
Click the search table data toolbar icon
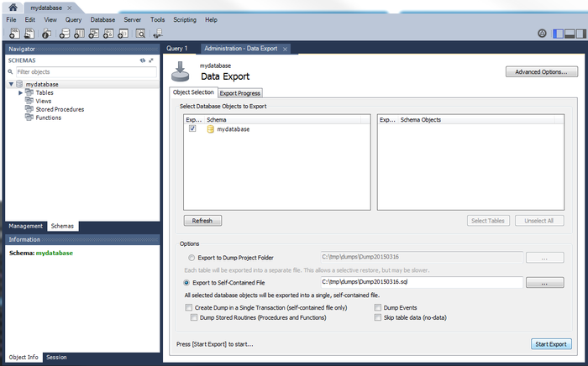[140, 34]
